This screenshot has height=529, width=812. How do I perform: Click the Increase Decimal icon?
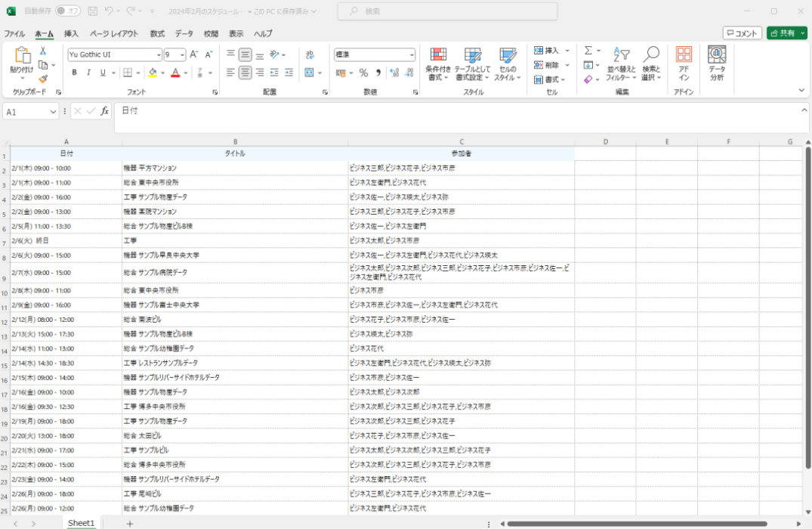coord(394,73)
